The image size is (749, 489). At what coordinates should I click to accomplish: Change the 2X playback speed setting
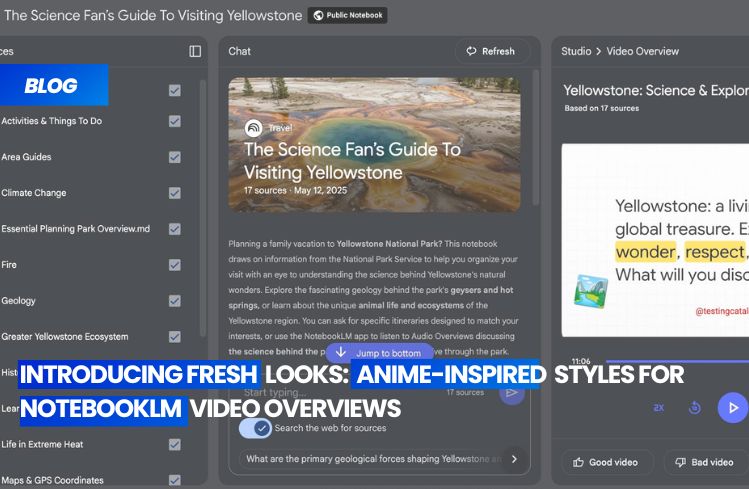pos(659,408)
